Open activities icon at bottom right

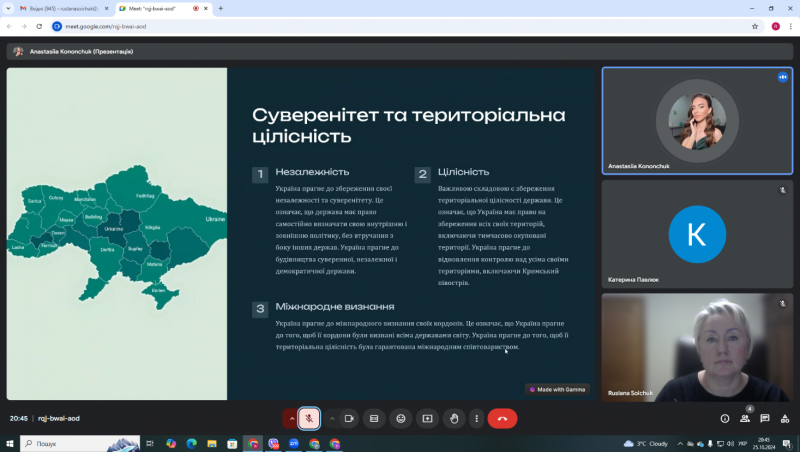coord(785,418)
